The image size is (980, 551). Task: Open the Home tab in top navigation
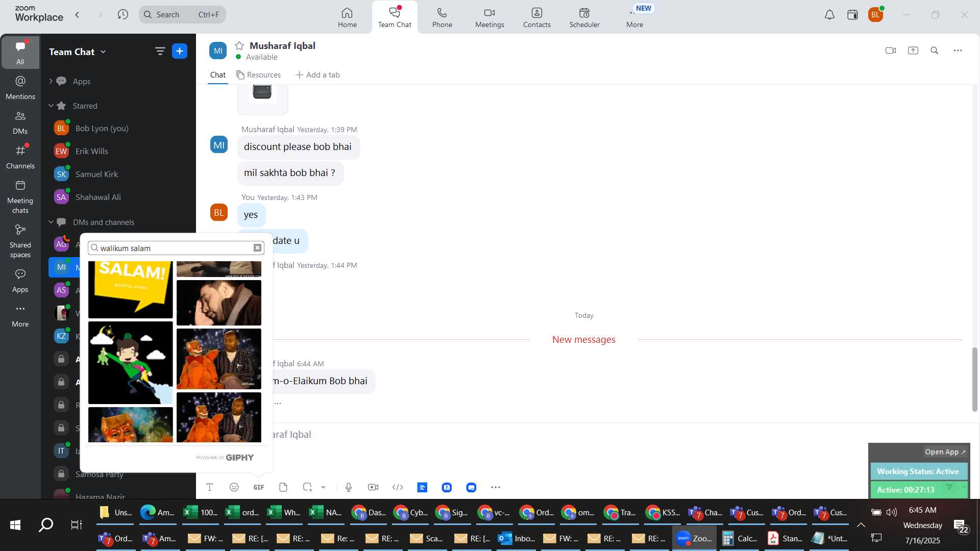(347, 17)
